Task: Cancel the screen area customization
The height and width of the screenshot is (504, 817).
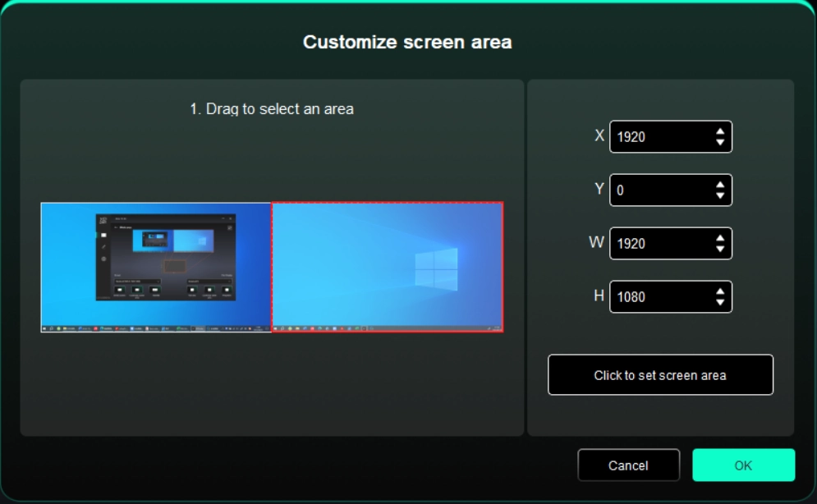Action: click(x=628, y=465)
